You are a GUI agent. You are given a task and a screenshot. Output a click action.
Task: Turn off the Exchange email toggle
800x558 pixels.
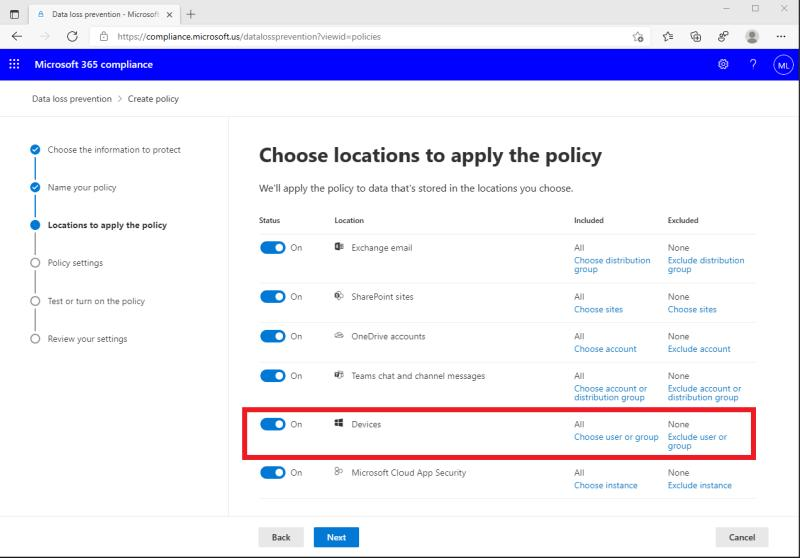[273, 248]
